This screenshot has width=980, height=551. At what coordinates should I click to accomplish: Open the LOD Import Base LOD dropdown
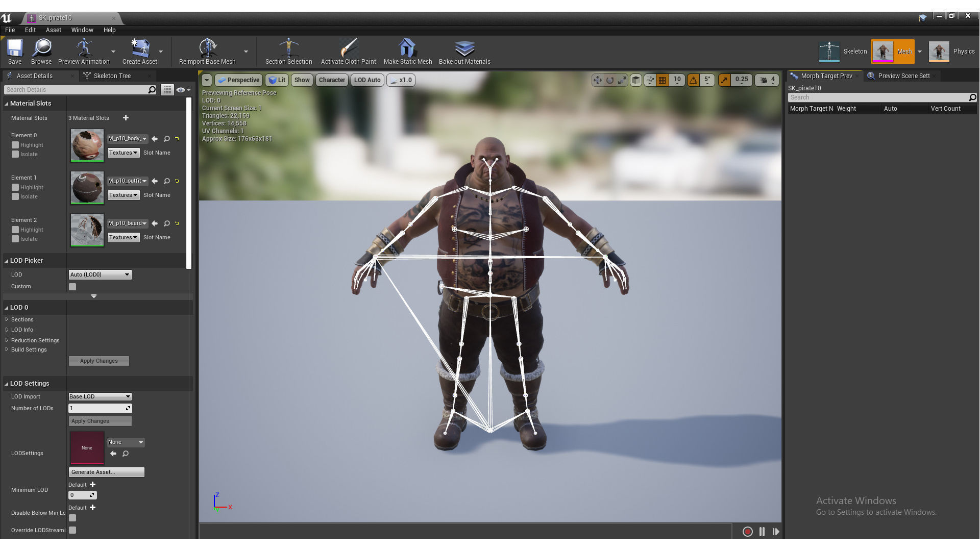[100, 396]
